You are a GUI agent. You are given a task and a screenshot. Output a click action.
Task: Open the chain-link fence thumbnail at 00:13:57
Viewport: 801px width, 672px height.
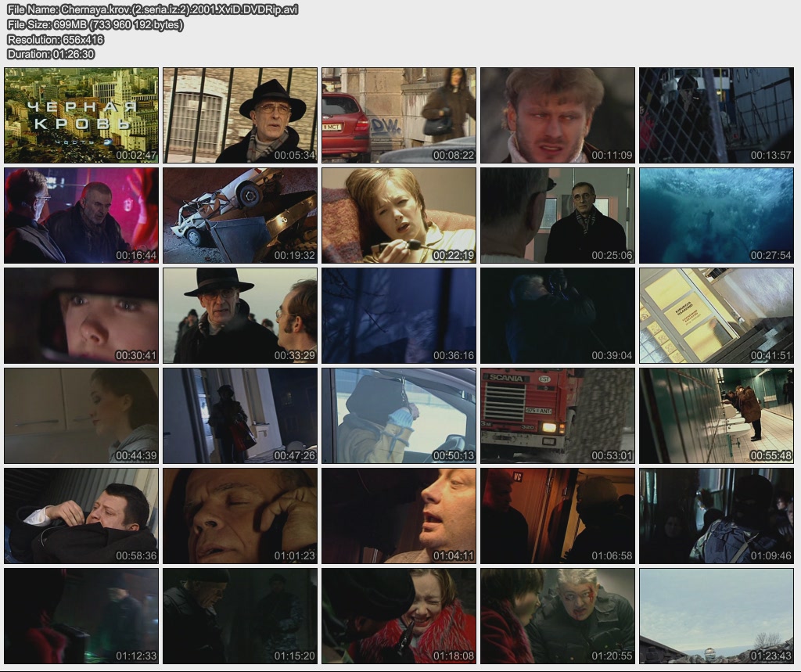[x=717, y=116]
